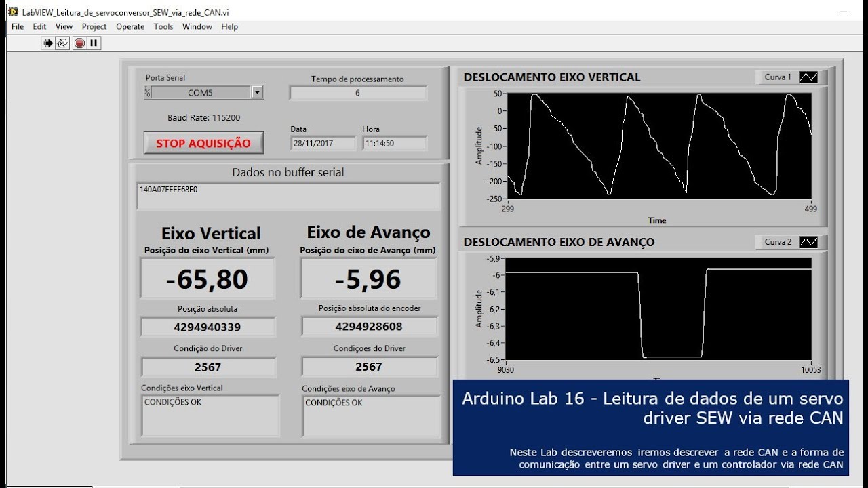This screenshot has width=868, height=488.
Task: Click the DESLOCAMENTO EIXO VERTICAL graph title
Action: (x=552, y=77)
